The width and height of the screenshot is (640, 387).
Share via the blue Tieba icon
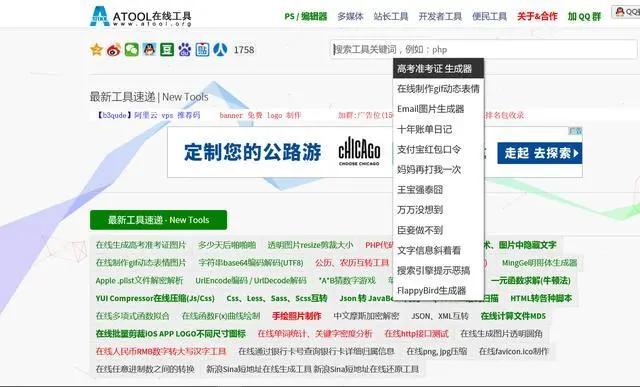point(202,50)
